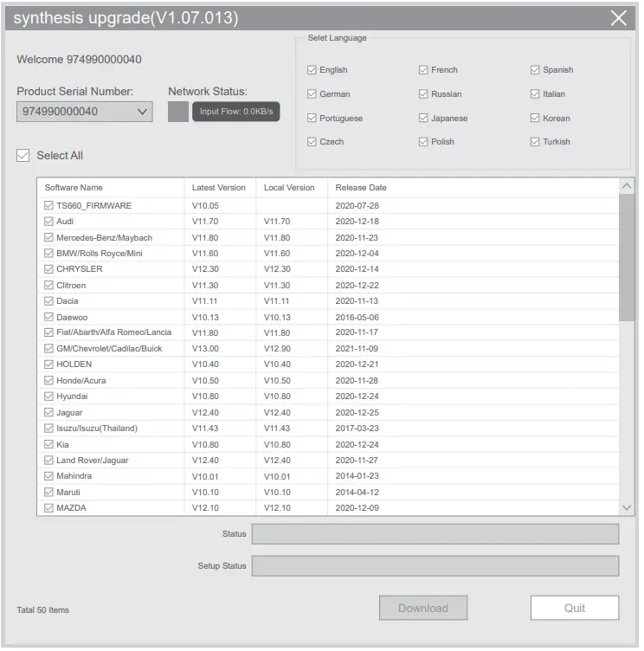Toggle the Polish language checkbox
This screenshot has width=644, height=651.
pyautogui.click(x=423, y=142)
